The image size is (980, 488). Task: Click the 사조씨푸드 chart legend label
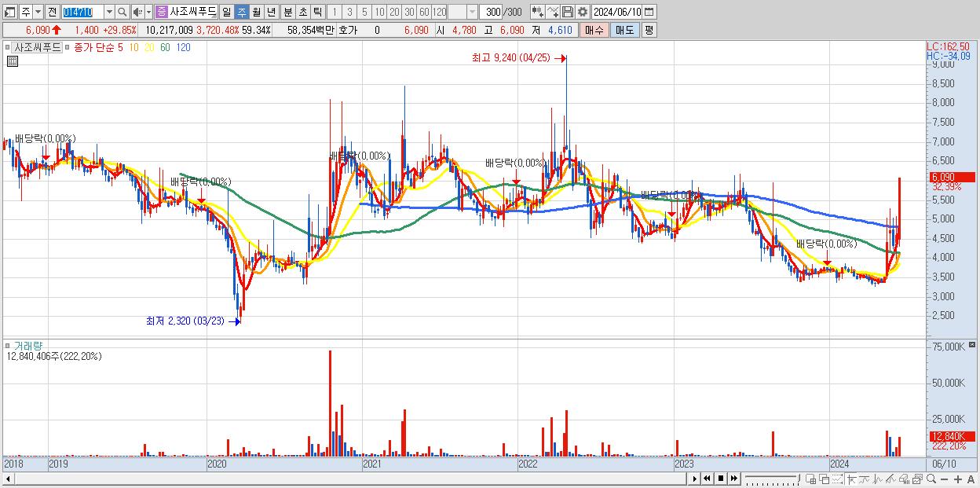coord(38,47)
